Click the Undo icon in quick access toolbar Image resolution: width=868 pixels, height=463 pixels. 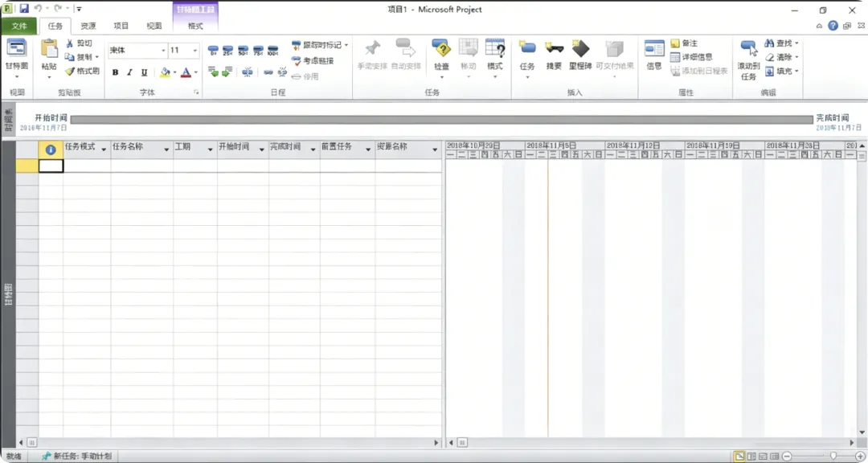(x=39, y=9)
